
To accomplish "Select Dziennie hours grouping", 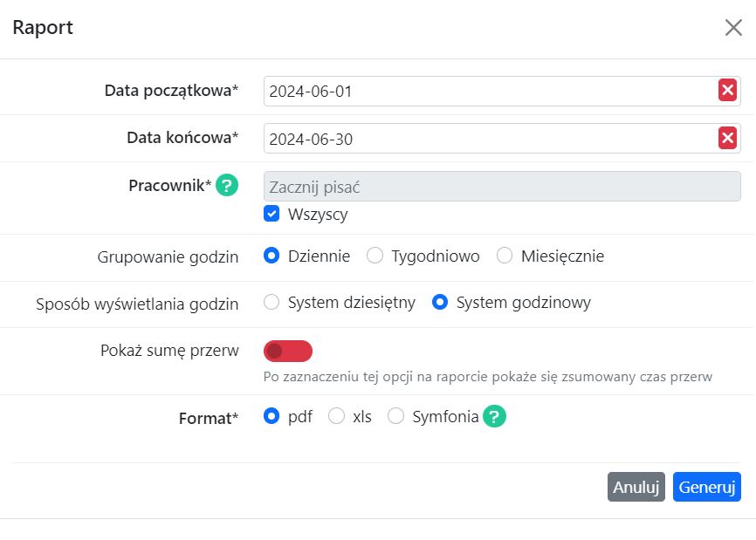I will [273, 256].
